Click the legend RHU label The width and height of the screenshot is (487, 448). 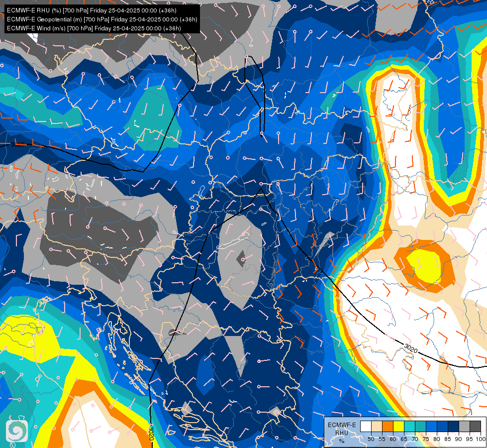pos(342,433)
